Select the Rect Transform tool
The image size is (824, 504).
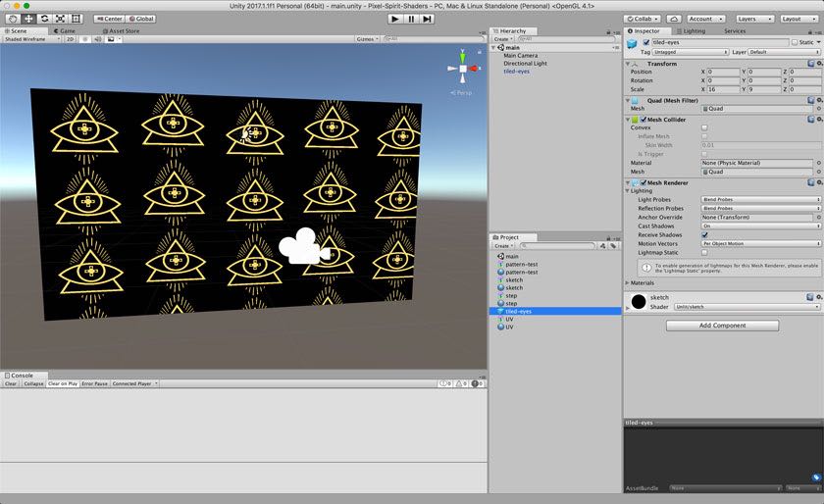tap(77, 19)
